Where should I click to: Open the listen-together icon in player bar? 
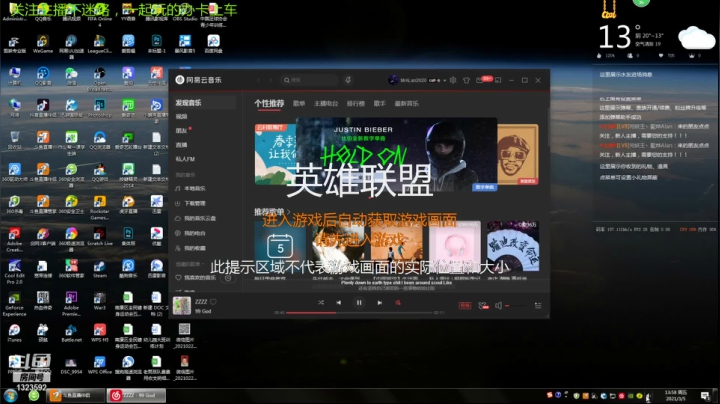point(483,305)
